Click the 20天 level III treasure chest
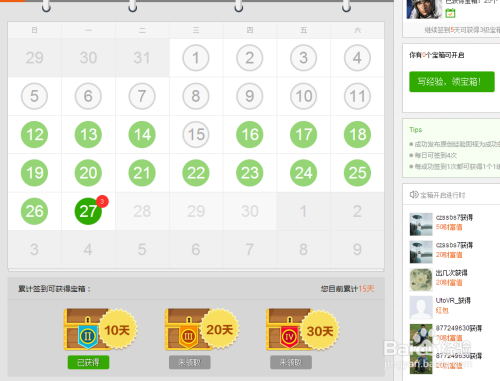Screen dimensions: 500x381 click(202, 329)
